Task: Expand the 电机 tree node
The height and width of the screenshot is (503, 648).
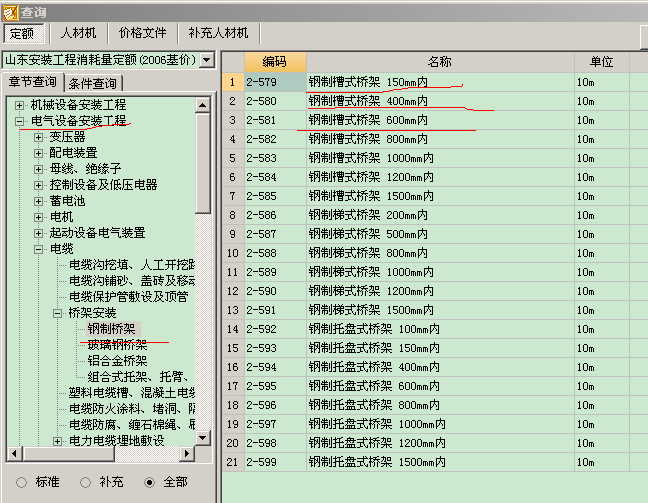Action: pos(38,217)
